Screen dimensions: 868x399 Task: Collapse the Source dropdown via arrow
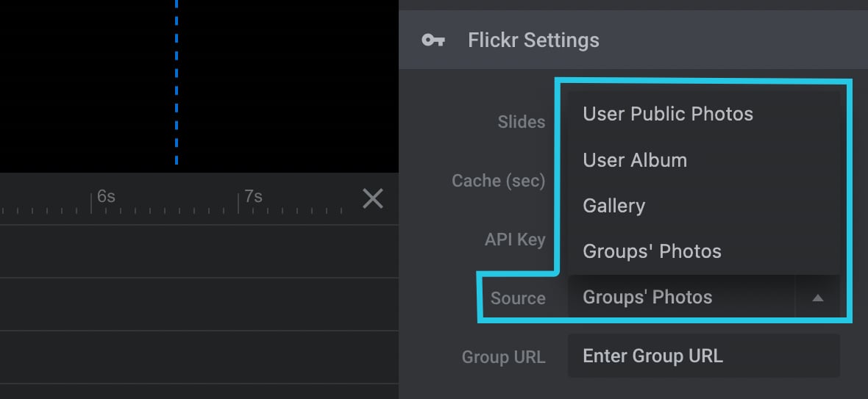click(x=818, y=298)
